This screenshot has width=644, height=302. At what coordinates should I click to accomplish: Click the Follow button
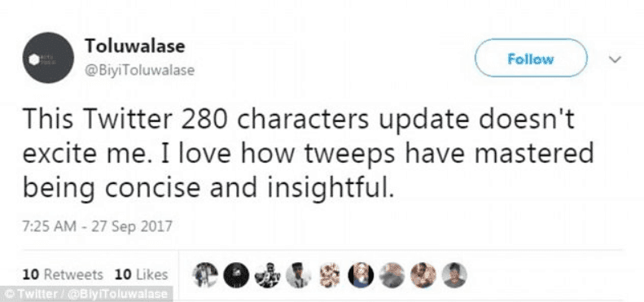(x=531, y=59)
